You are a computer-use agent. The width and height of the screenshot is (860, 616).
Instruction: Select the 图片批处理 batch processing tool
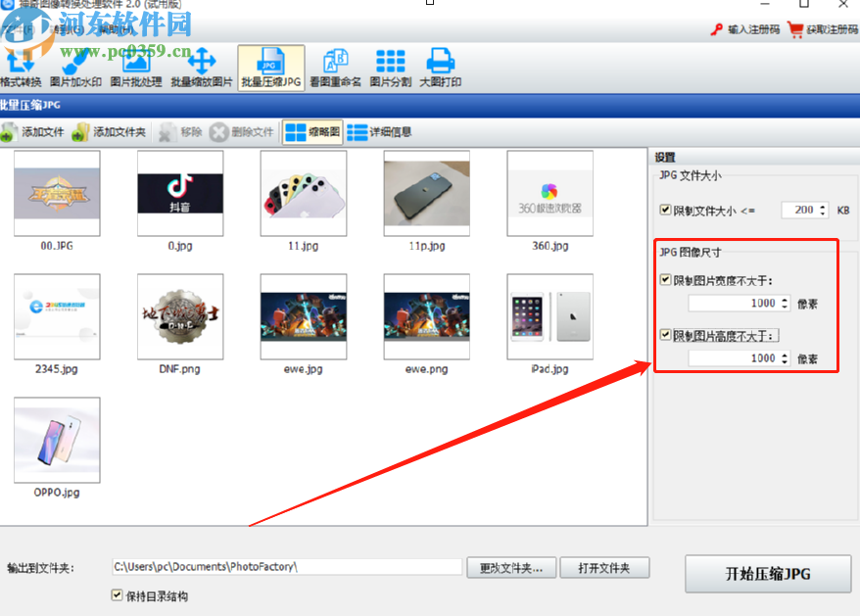coord(137,67)
